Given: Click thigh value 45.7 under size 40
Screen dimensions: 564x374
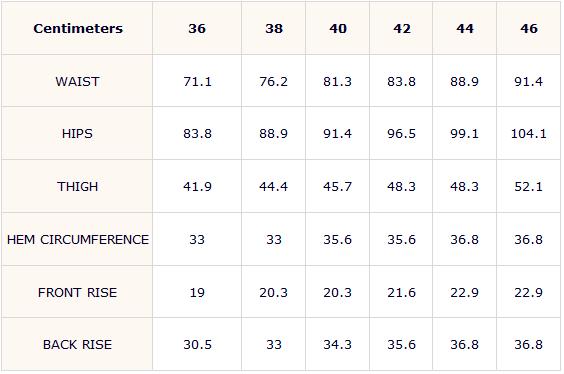Looking at the screenshot, I should [337, 187].
